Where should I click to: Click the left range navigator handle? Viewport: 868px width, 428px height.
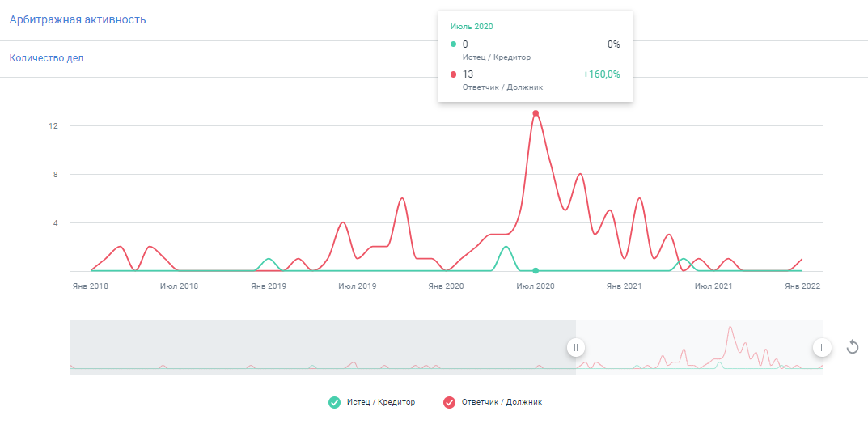[x=575, y=347]
